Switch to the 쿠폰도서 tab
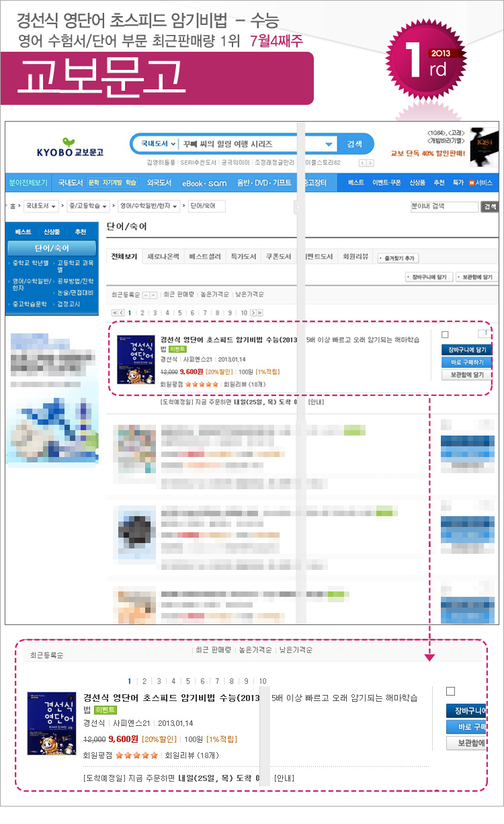Screen dimensions: 504x824 [x=278, y=257]
